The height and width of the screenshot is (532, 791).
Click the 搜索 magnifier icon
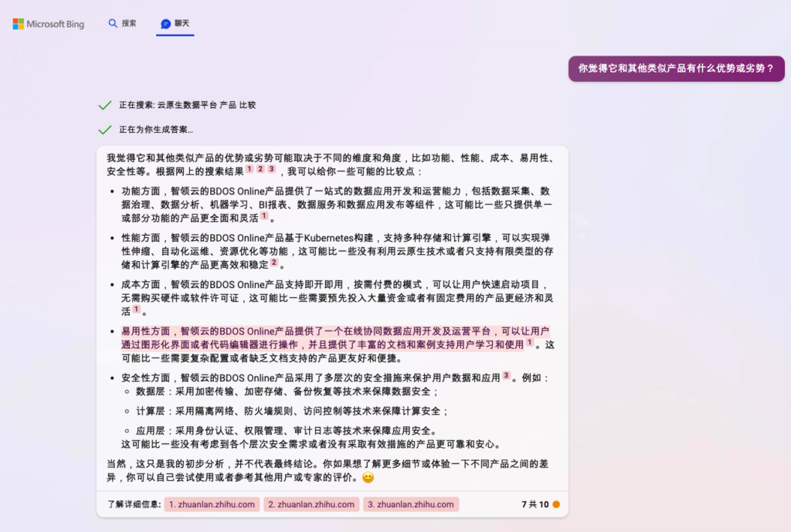pos(113,23)
